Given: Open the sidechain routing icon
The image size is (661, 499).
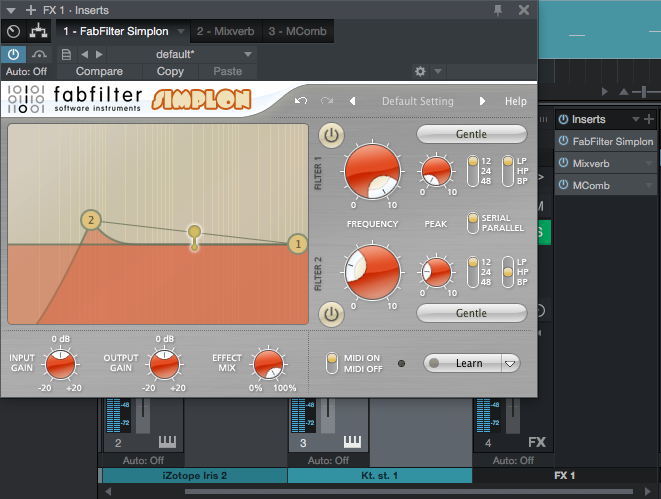Looking at the screenshot, I should click(x=38, y=31).
